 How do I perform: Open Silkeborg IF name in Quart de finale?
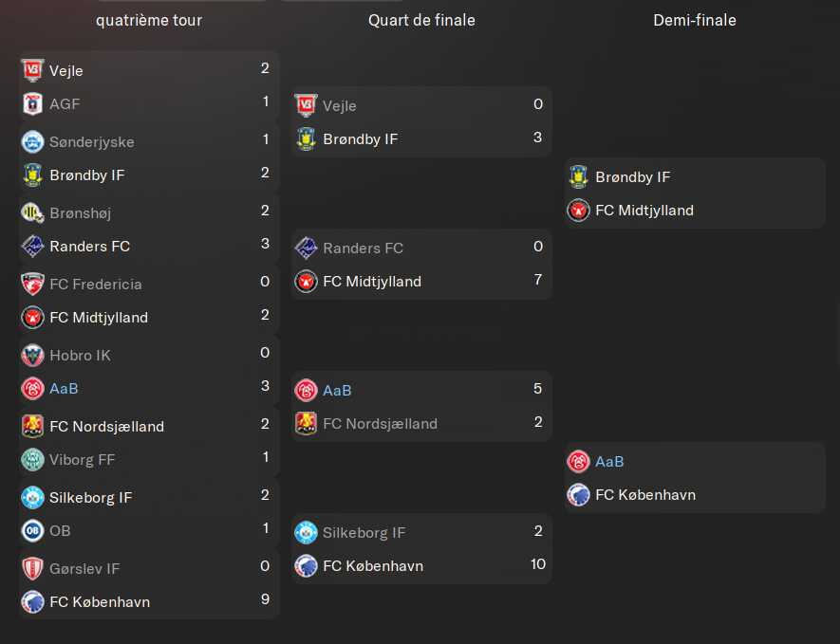(364, 533)
